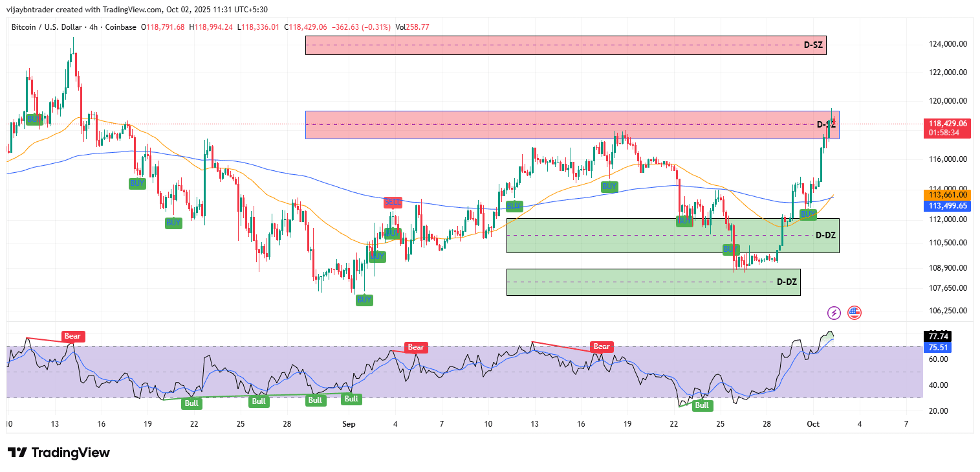
Task: Click the 40.00 RSI axis label
Action: (x=939, y=385)
